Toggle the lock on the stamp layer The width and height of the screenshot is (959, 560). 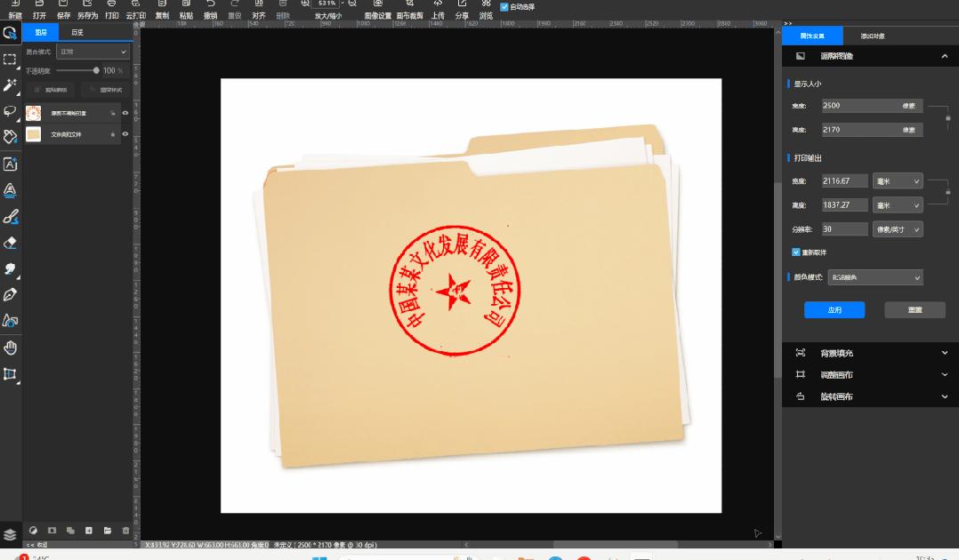112,113
